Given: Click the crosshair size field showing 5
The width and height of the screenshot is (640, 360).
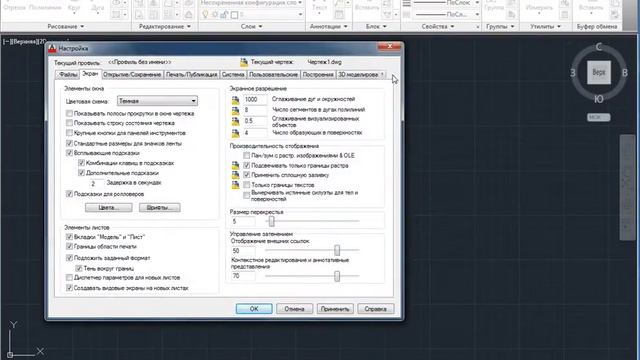Looking at the screenshot, I should [243, 222].
